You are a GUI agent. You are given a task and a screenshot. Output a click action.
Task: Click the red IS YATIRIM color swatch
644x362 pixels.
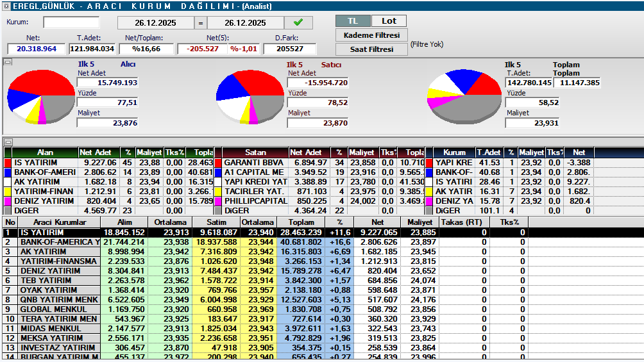(x=8, y=163)
